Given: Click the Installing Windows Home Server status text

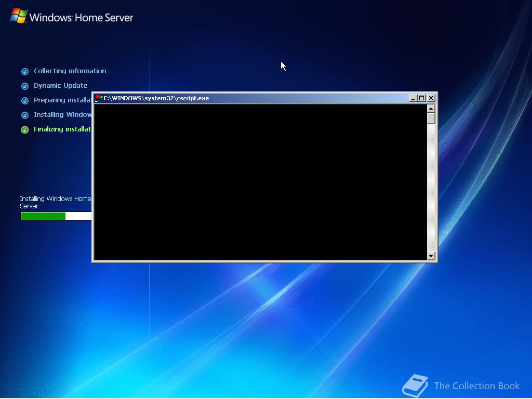Looking at the screenshot, I should (55, 202).
